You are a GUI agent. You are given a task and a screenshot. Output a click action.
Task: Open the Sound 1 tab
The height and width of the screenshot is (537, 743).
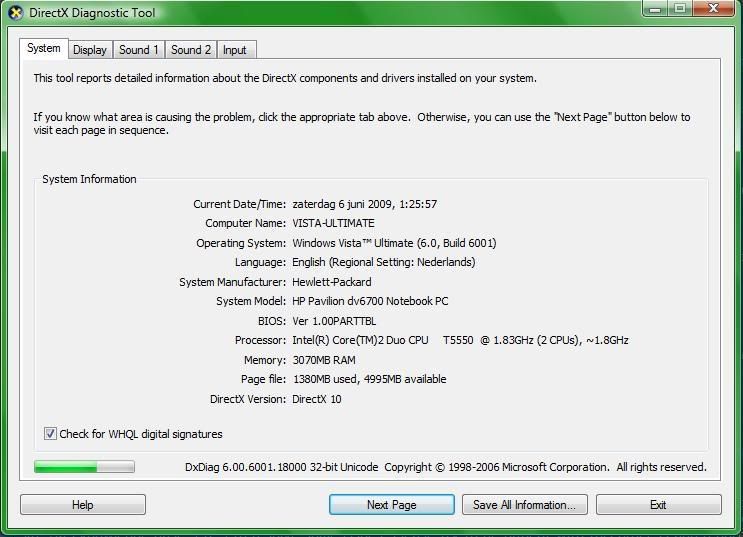(139, 50)
